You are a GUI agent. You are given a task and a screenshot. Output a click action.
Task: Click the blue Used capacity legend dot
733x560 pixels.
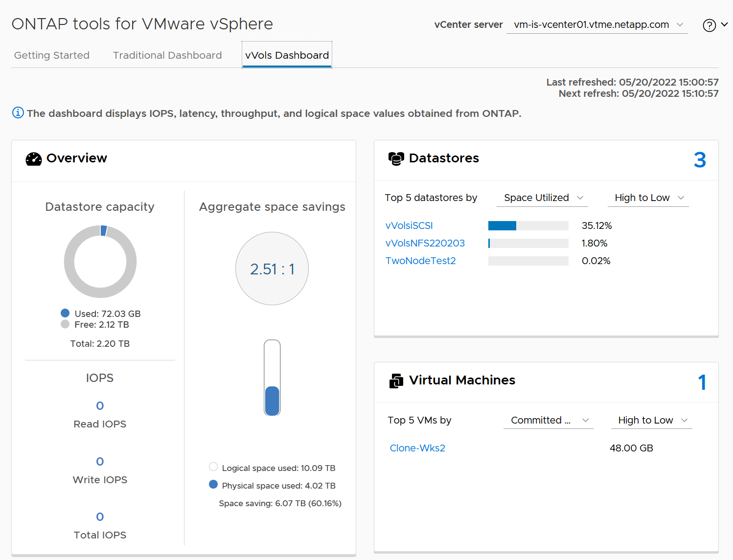pyautogui.click(x=65, y=313)
